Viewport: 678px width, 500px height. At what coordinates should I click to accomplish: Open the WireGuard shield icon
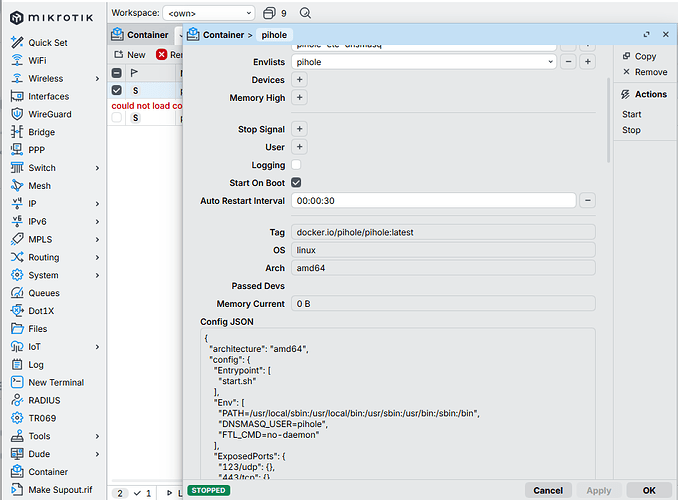tap(17, 114)
